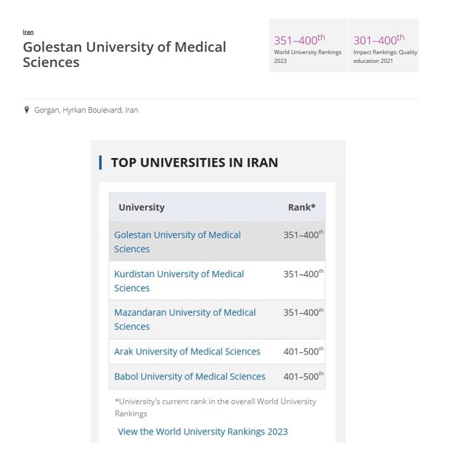Image resolution: width=454 pixels, height=476 pixels.
Task: Click the Iran breadcrumb link
Action: (28, 32)
